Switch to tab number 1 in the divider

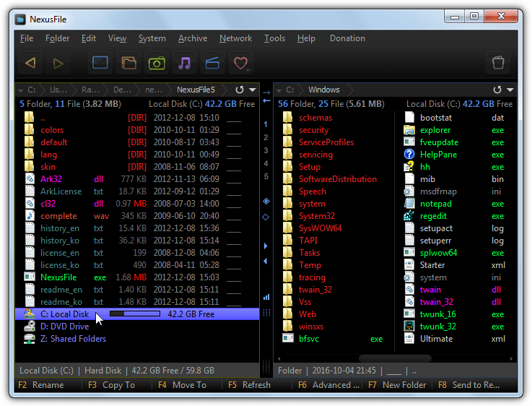tap(266, 124)
